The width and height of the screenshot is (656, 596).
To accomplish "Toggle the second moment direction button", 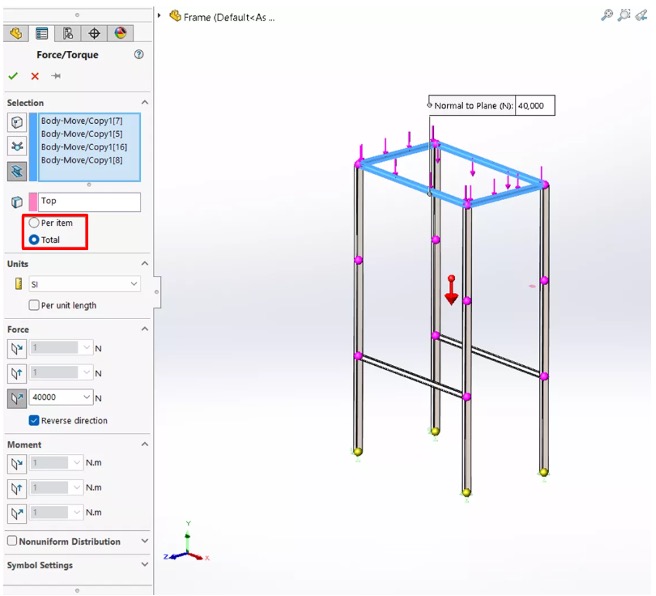I will click(x=17, y=489).
